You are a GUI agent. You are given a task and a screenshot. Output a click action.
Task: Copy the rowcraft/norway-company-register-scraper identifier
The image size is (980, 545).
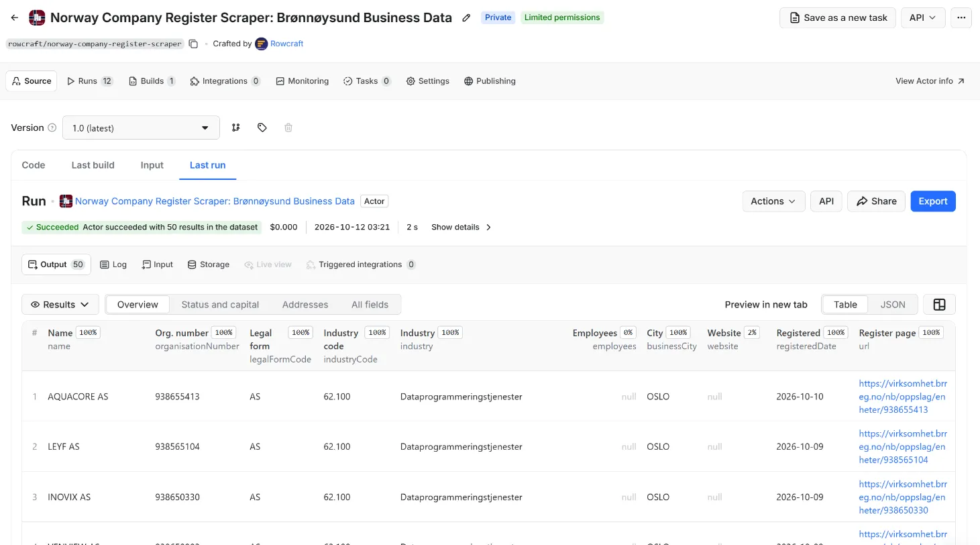193,44
